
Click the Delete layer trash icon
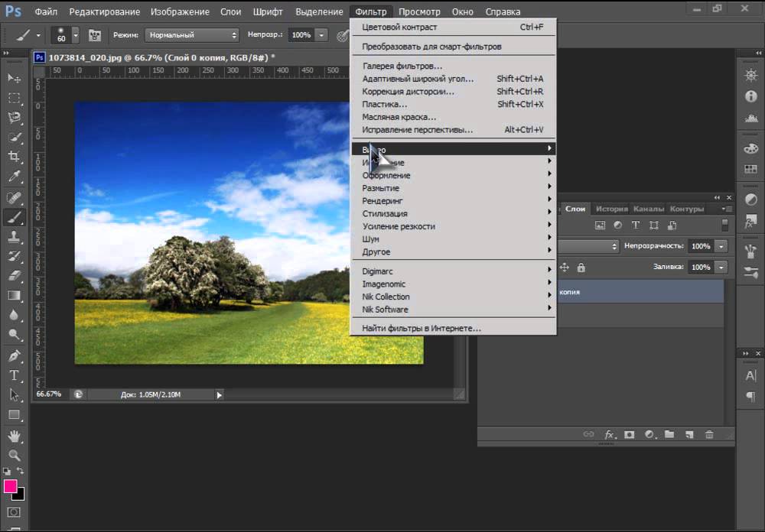(x=709, y=434)
